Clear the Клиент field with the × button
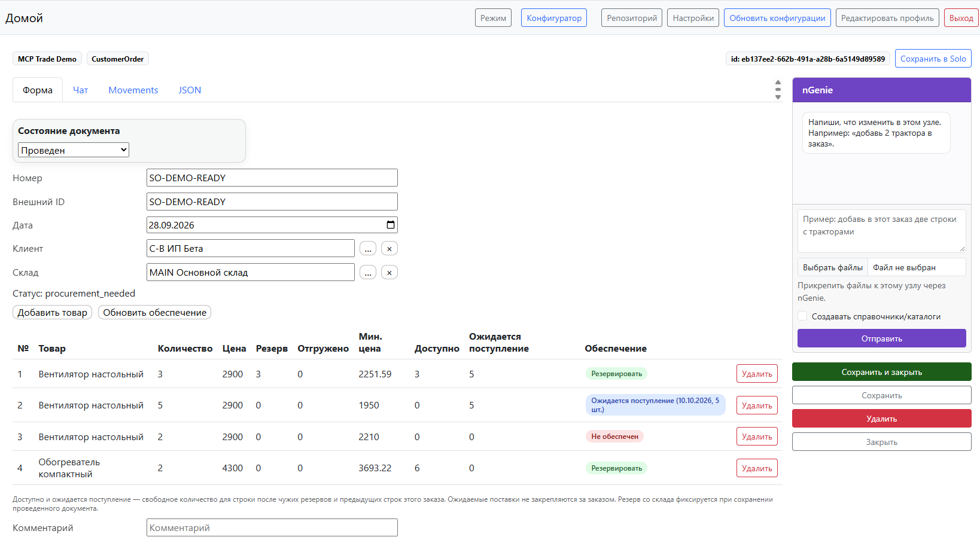The width and height of the screenshot is (980, 540). pos(389,249)
